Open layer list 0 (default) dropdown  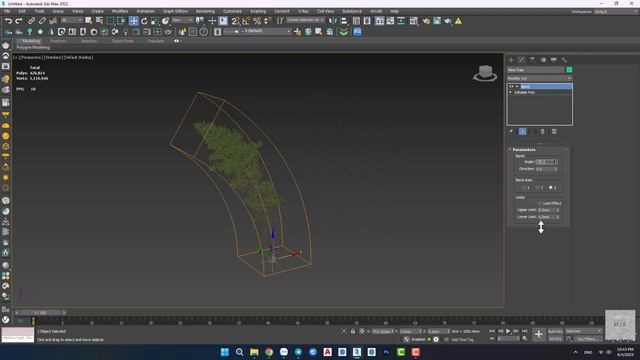(265, 31)
